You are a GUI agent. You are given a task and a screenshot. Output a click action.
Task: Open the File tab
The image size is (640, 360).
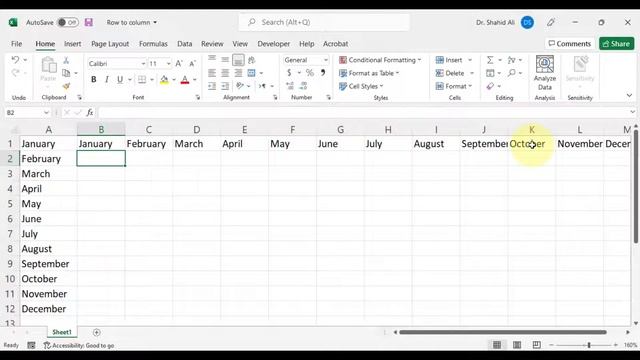tap(17, 44)
